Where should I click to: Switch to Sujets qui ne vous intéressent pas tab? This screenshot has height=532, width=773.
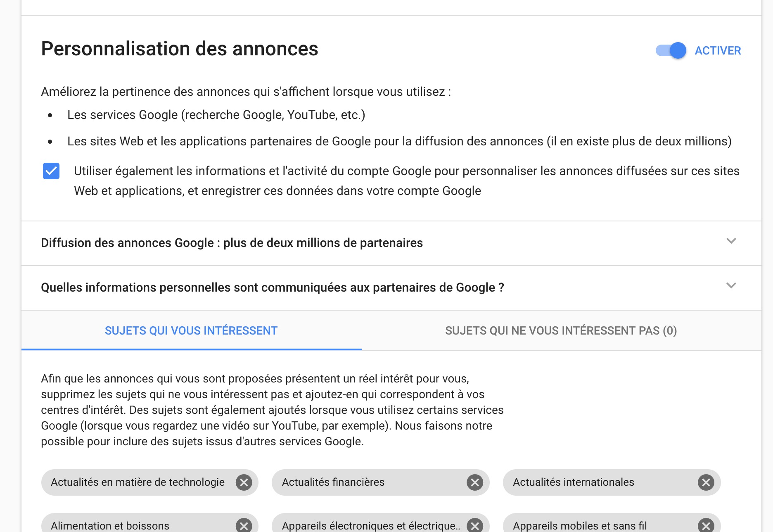[x=561, y=331]
